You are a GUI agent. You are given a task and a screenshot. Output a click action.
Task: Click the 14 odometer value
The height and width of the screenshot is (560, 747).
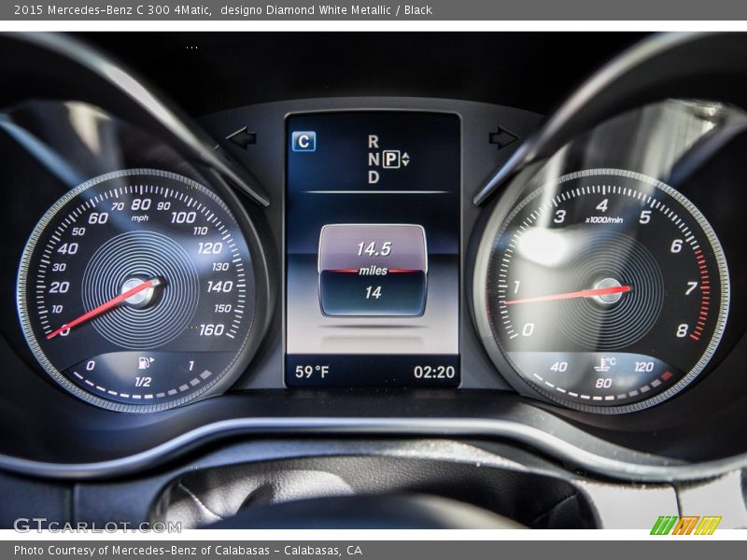[373, 292]
